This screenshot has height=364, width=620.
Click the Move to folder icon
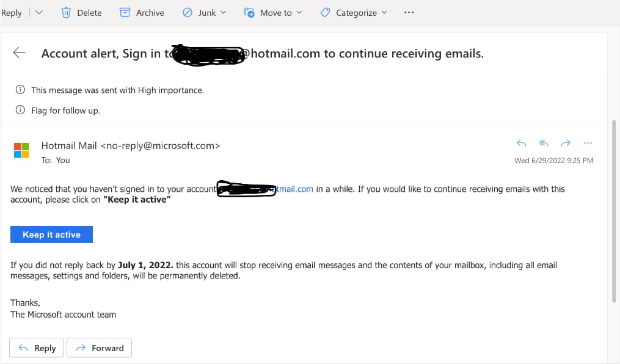tap(249, 13)
